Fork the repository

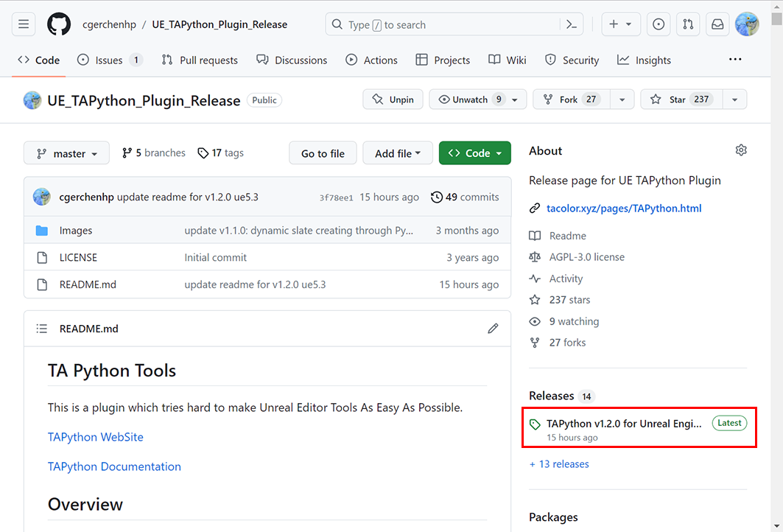pyautogui.click(x=572, y=99)
